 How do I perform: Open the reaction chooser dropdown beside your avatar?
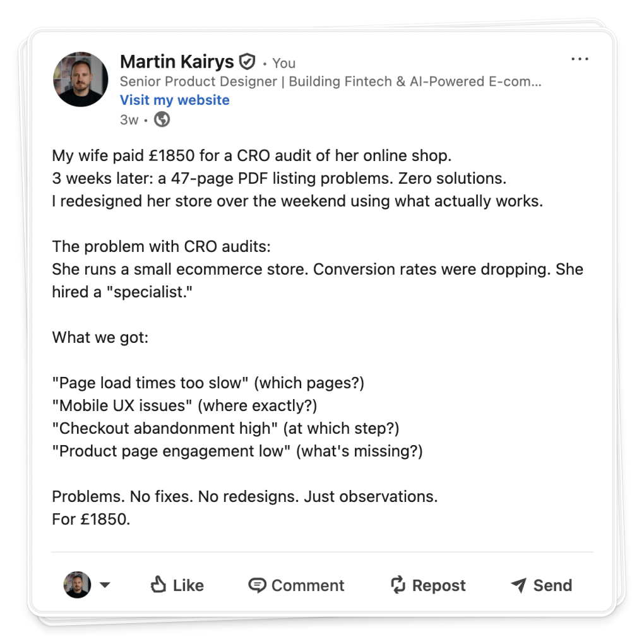coord(106,585)
